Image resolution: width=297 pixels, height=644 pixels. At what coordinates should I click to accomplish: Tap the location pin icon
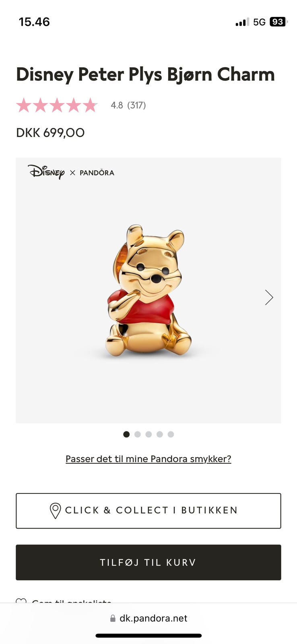tap(55, 510)
